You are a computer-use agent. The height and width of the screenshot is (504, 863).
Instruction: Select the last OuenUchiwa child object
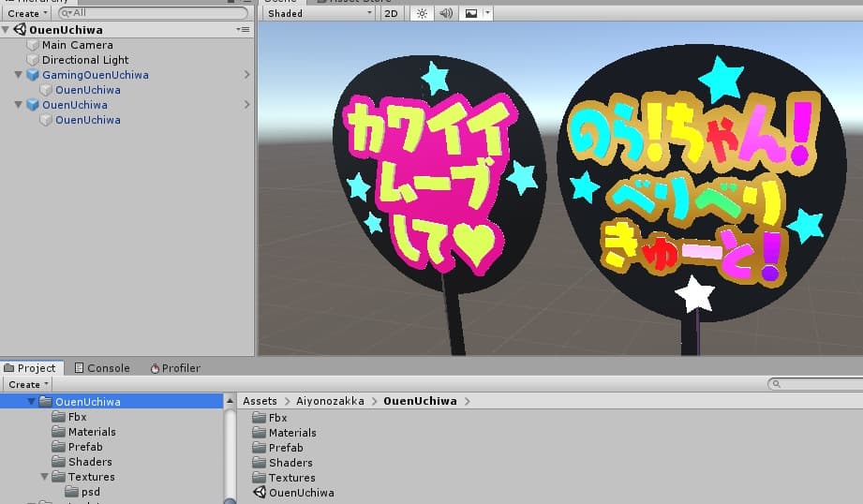pos(87,120)
